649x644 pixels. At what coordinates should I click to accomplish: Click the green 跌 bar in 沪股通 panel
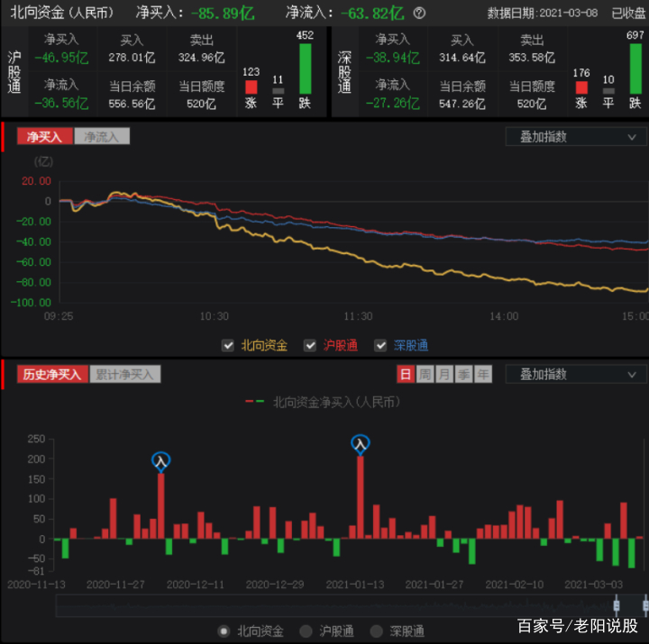(305, 68)
